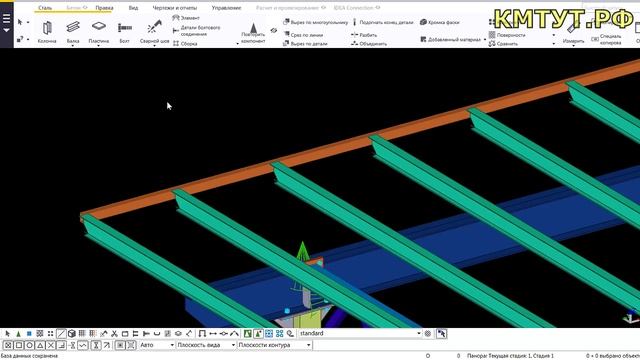Select the Болт bolt tool
640x360 pixels.
[x=124, y=32]
